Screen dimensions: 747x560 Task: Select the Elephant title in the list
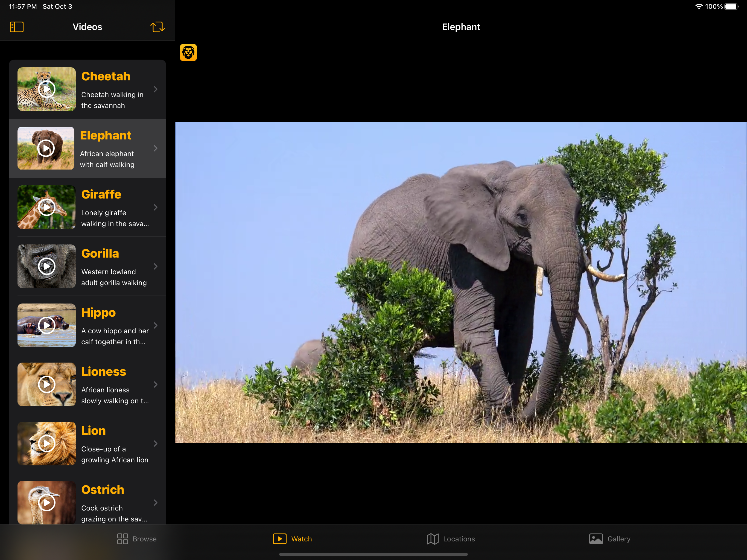[105, 135]
